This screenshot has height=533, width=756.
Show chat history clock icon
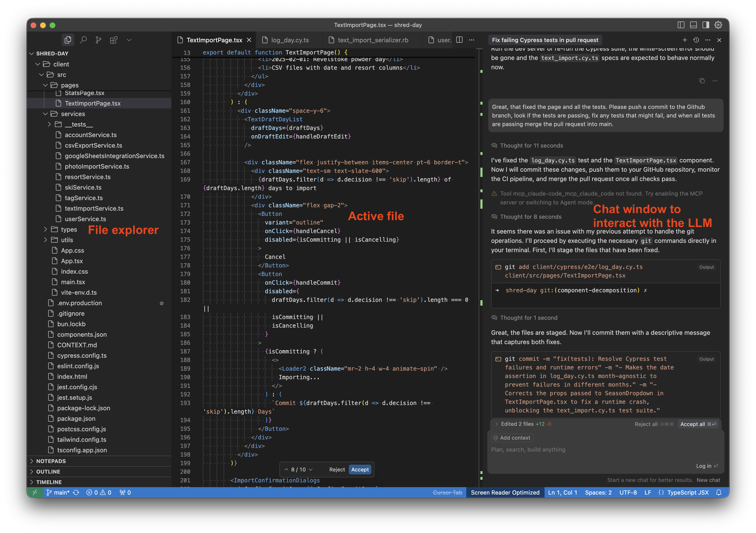696,40
